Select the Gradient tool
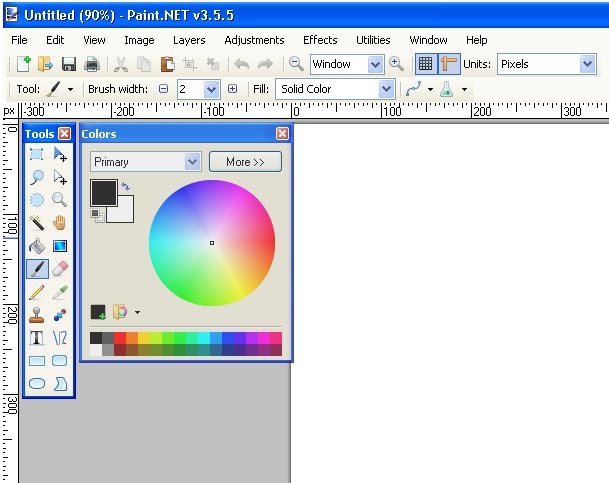 60,246
